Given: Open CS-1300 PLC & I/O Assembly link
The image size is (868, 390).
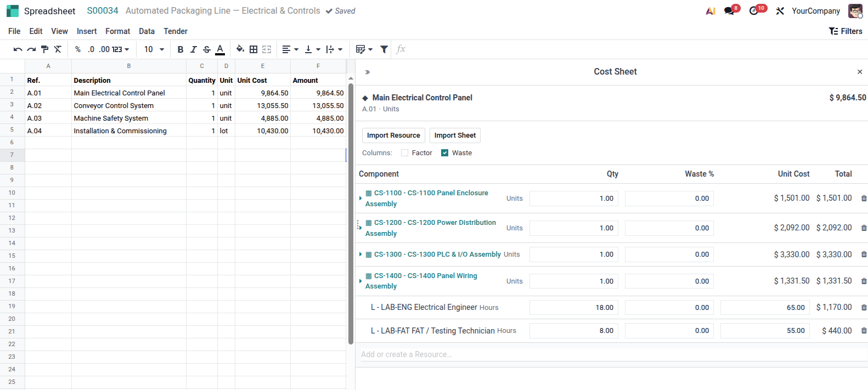Looking at the screenshot, I should coord(437,255).
